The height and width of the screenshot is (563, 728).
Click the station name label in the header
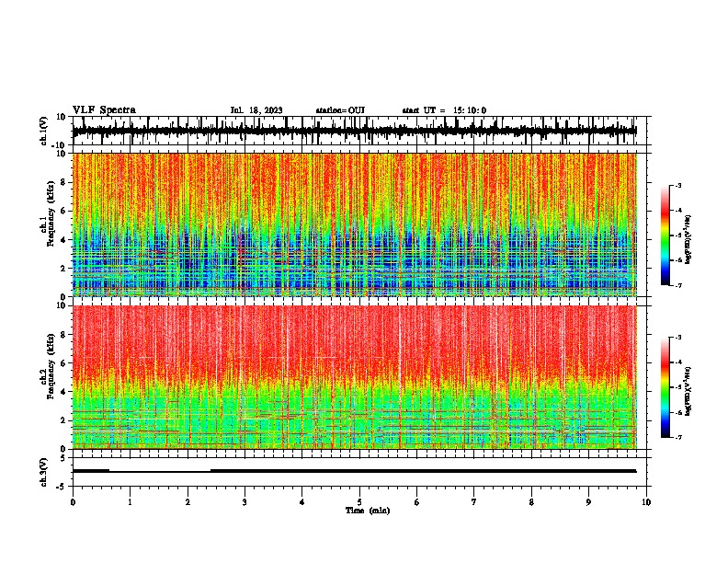click(340, 110)
